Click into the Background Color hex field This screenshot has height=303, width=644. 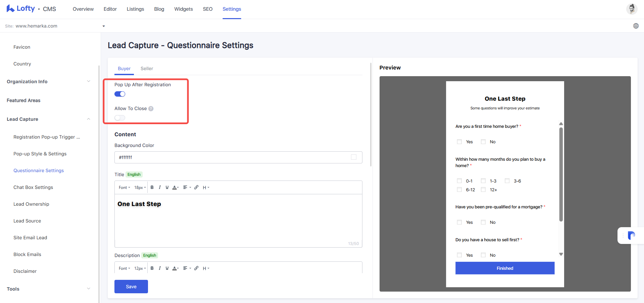[x=232, y=157]
